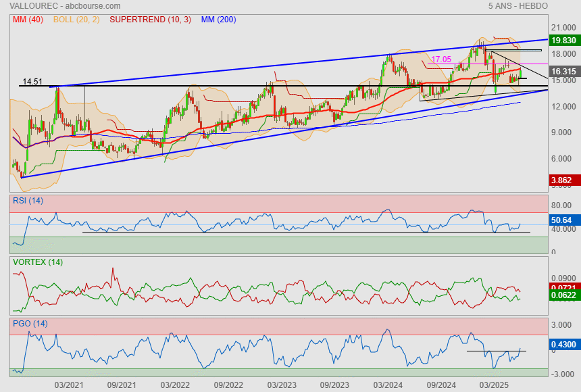Click the VORTEX (14) indicator label

coord(37,262)
